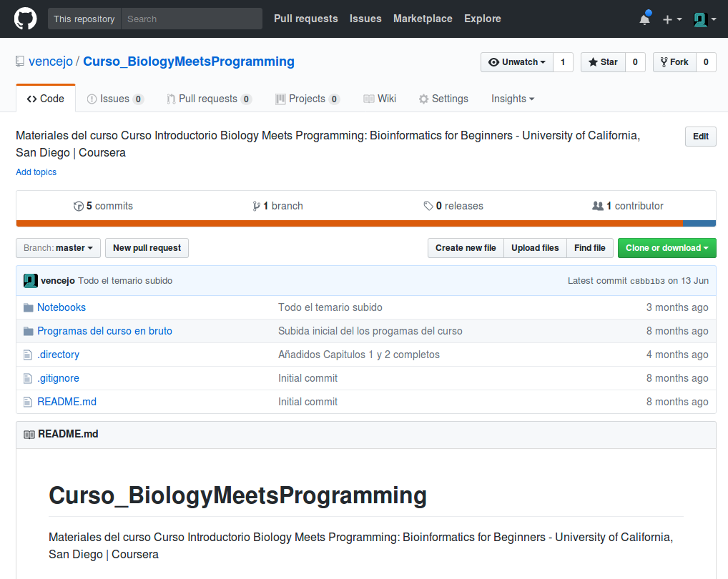Click commit message 'Añadidos Capitulos 1 y 2 completos'
Viewport: 728px width, 579px height.
pyautogui.click(x=359, y=355)
